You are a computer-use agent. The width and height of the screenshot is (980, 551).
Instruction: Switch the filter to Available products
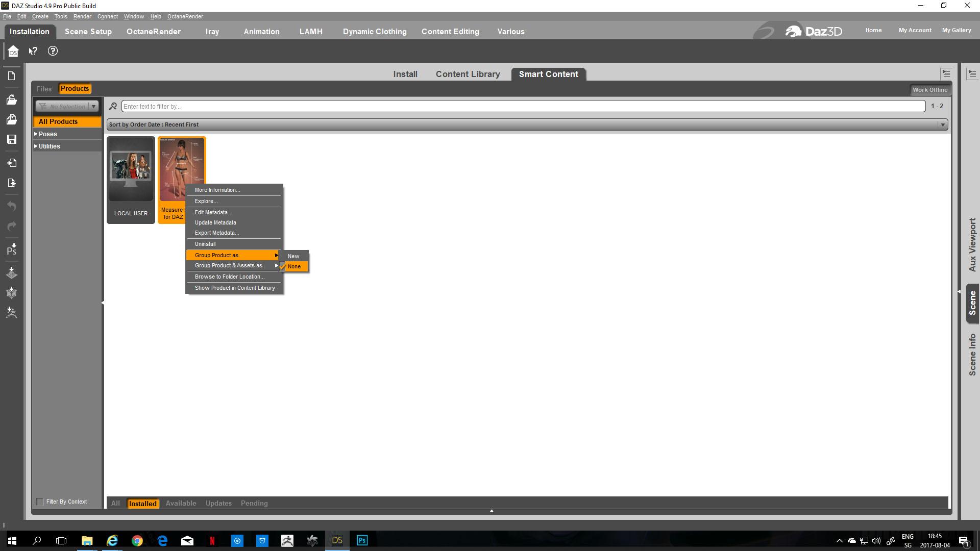pyautogui.click(x=181, y=504)
